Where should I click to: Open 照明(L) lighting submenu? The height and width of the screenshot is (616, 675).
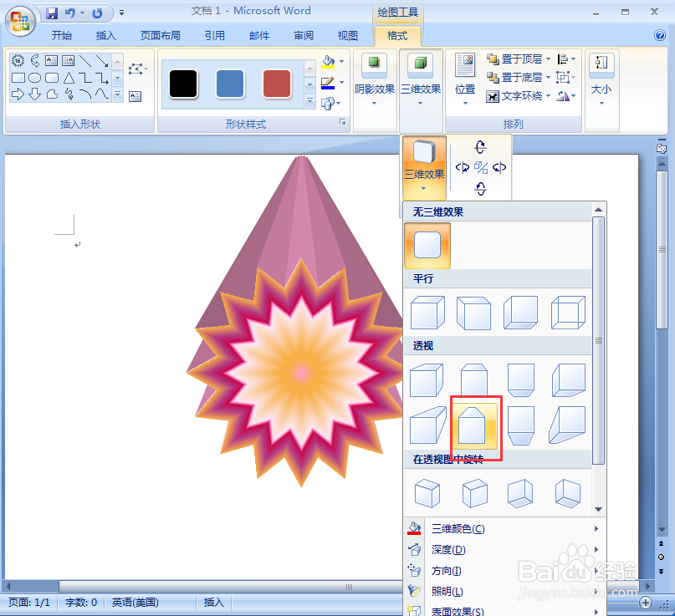(x=504, y=592)
